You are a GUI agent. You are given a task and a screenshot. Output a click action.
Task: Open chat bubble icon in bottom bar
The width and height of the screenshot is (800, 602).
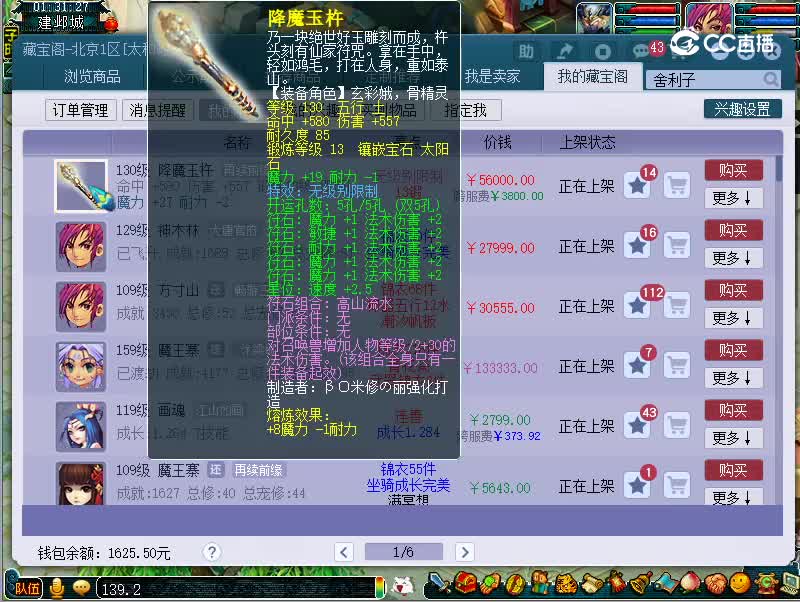point(81,588)
